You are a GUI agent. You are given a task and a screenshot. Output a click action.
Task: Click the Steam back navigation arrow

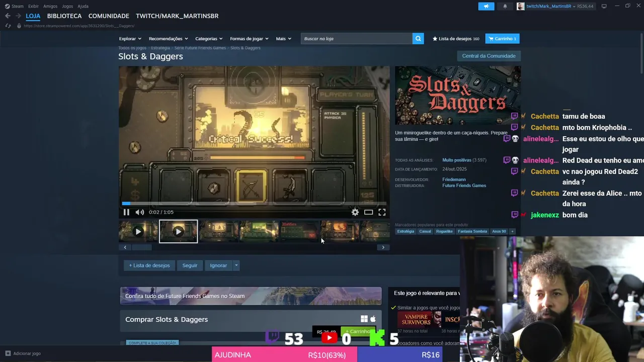[8, 16]
